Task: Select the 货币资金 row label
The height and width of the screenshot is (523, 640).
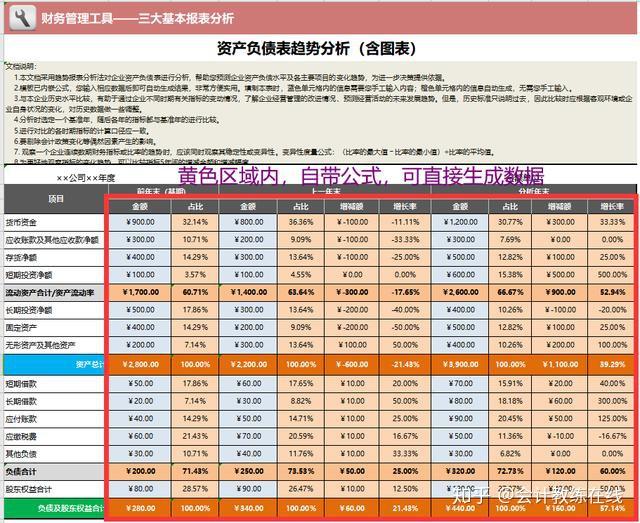Action: click(x=21, y=223)
